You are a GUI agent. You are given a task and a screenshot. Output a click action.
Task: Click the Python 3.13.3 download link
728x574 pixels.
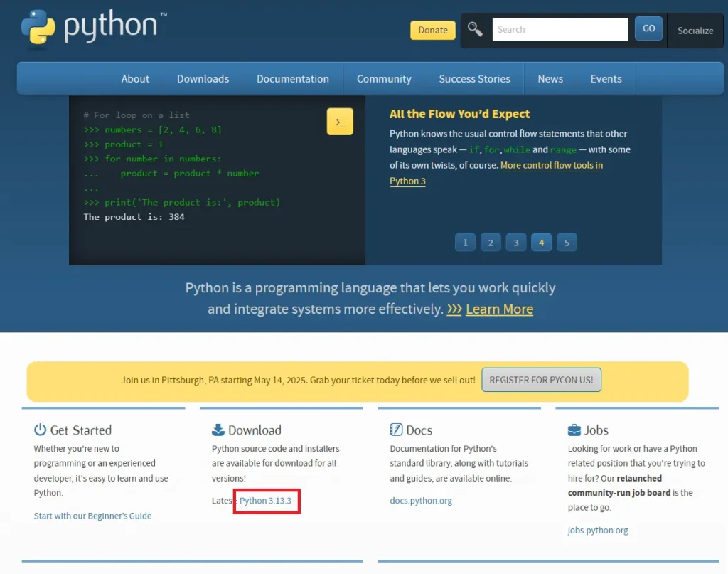click(266, 501)
